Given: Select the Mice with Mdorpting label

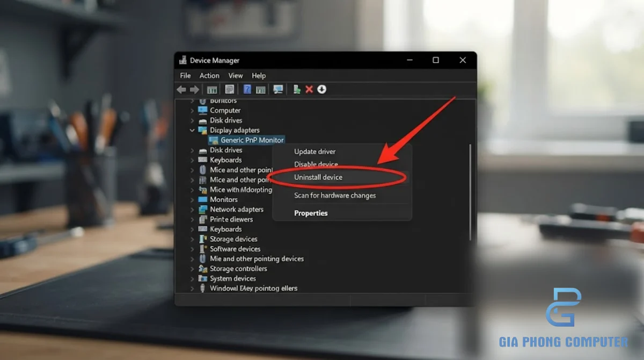Looking at the screenshot, I should (241, 190).
